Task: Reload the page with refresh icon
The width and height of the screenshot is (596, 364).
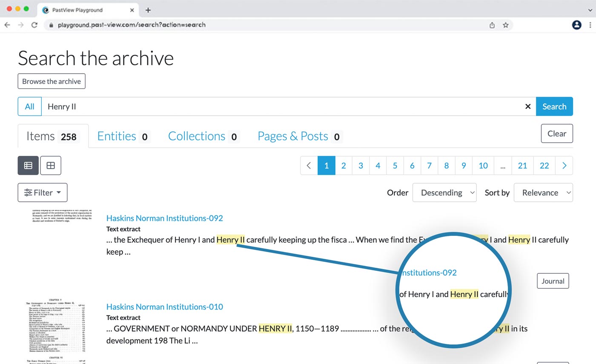Action: tap(34, 25)
